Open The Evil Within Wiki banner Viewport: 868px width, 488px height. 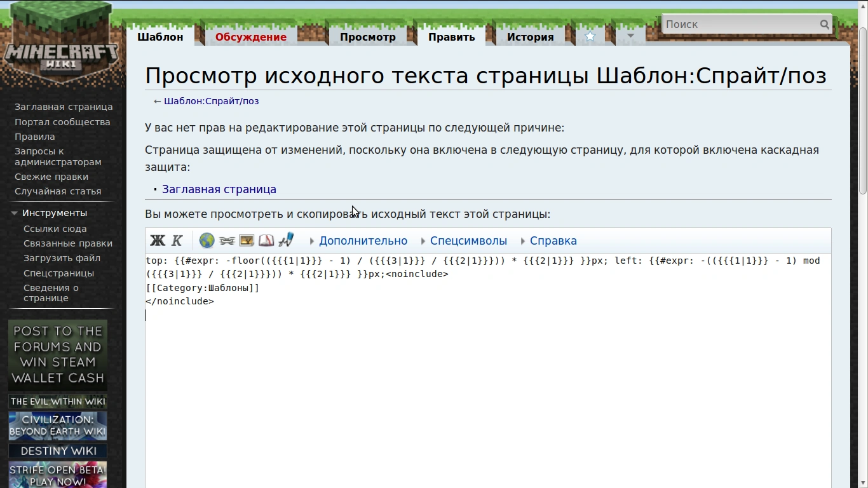(58, 402)
